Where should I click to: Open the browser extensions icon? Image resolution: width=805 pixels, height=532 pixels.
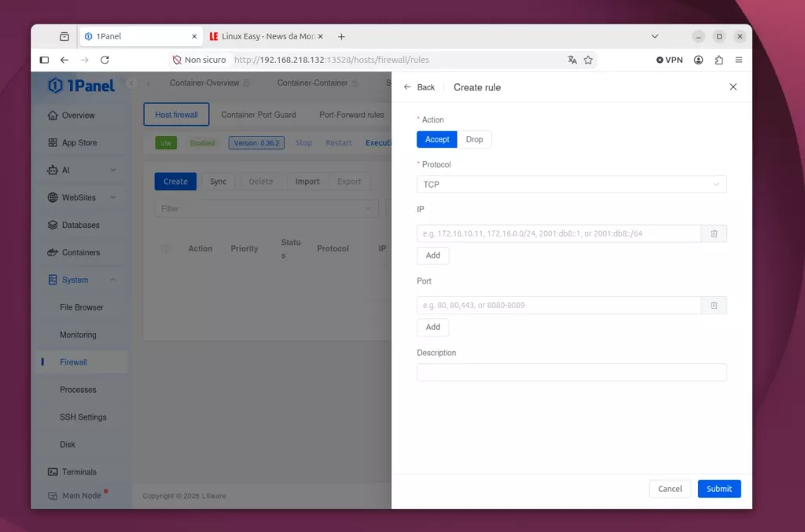[719, 60]
